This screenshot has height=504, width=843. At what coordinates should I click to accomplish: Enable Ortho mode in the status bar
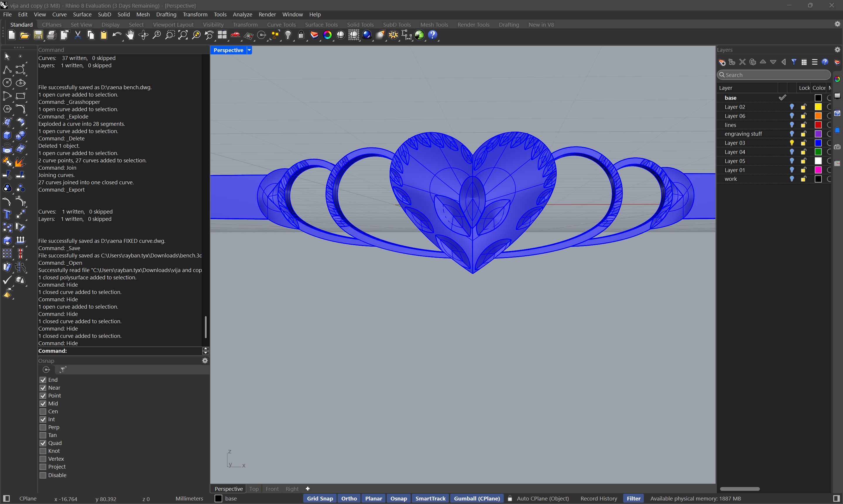click(349, 498)
